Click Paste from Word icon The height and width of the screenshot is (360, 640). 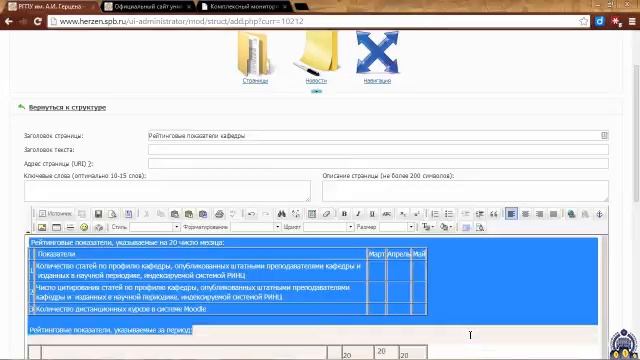pos(203,214)
